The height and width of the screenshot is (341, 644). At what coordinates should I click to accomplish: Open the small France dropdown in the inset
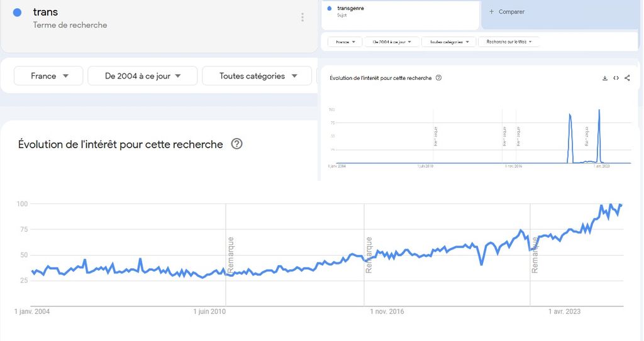[345, 41]
